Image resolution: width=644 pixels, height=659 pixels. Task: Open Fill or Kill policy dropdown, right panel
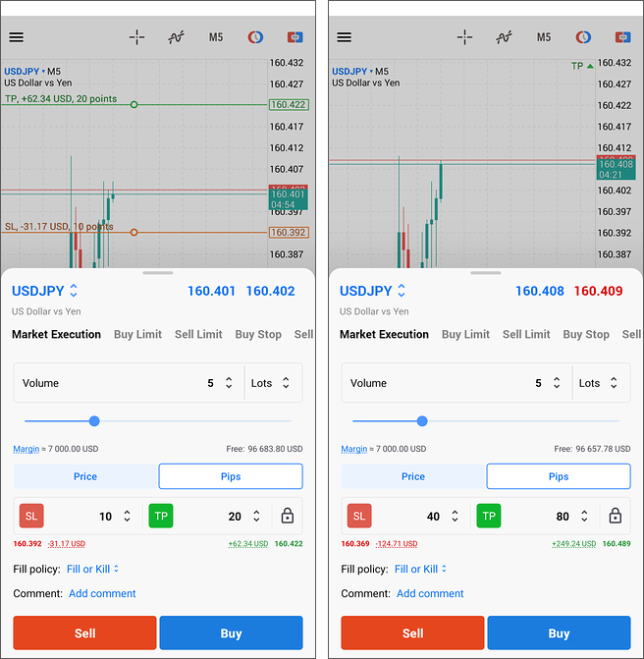click(x=420, y=569)
